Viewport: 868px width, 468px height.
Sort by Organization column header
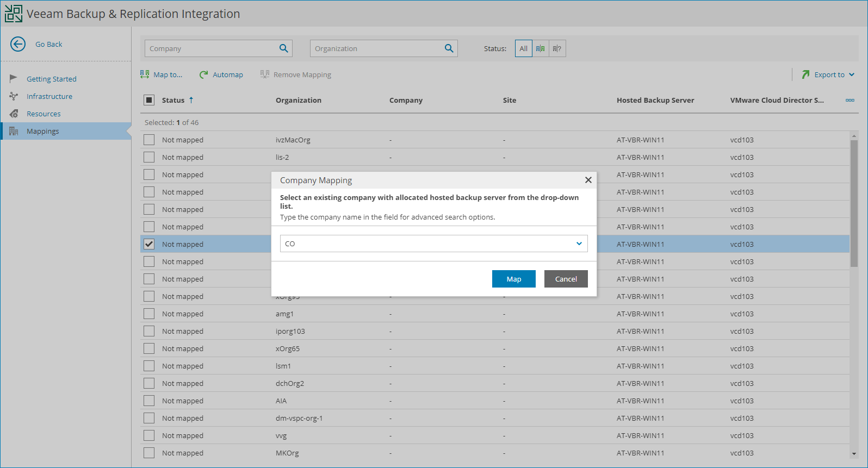tap(299, 100)
